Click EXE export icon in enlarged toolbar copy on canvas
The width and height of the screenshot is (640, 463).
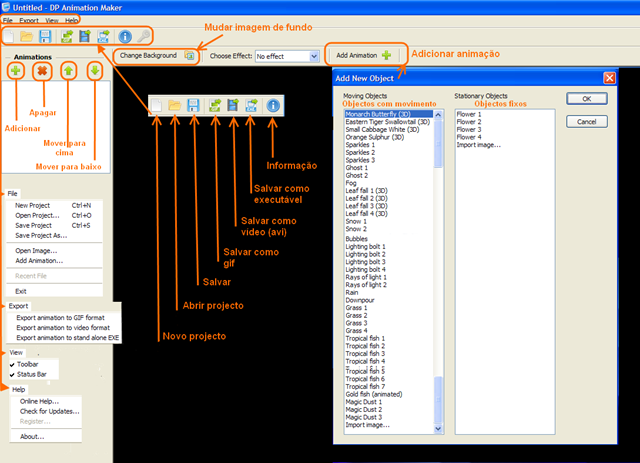(x=251, y=106)
